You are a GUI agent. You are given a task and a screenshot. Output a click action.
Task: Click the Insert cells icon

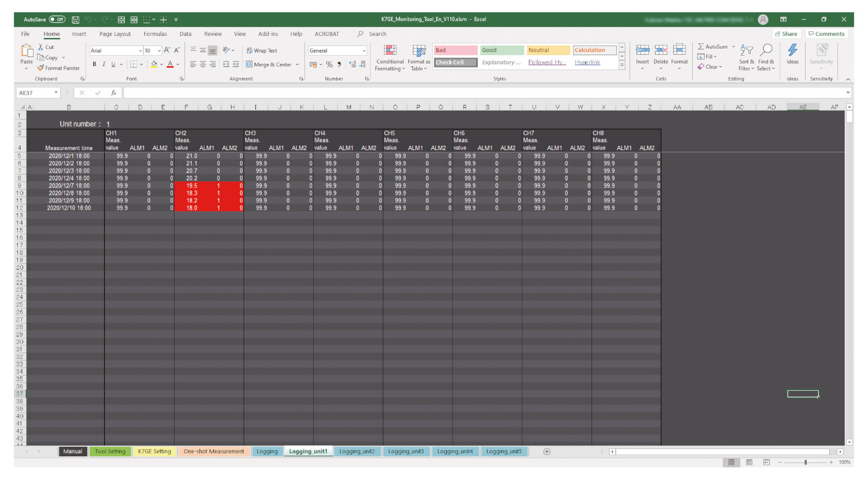642,50
